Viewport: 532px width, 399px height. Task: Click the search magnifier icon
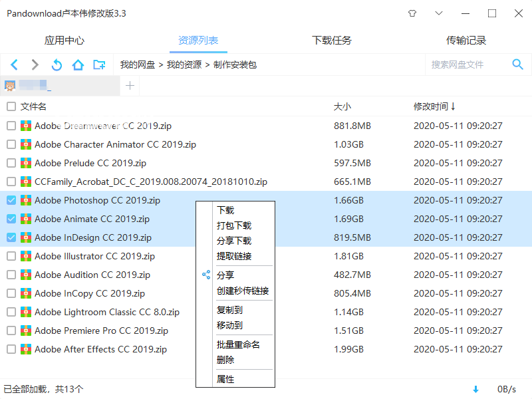click(x=518, y=65)
